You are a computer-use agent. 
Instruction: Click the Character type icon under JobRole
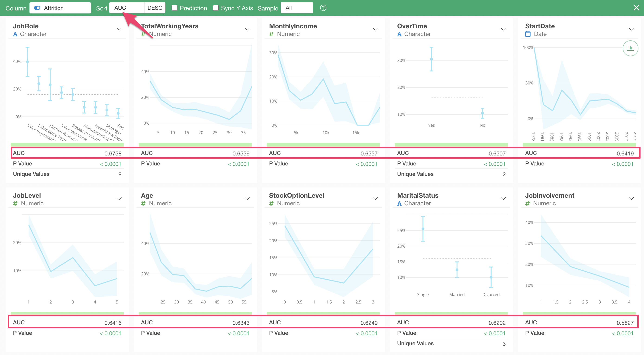click(15, 34)
